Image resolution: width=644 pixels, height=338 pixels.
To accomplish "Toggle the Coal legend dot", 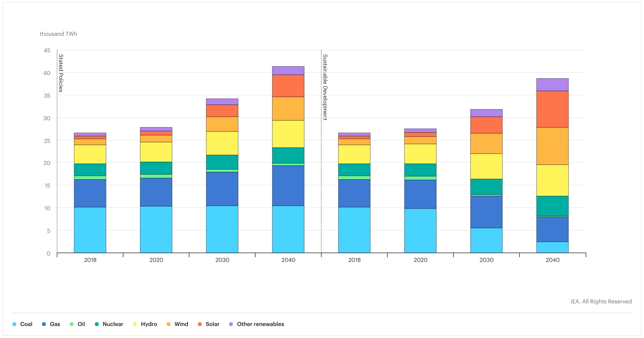I will click(14, 324).
